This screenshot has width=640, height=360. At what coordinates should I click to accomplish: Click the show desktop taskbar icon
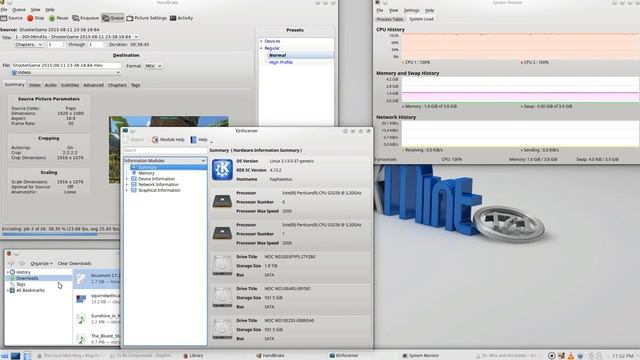coord(16,356)
